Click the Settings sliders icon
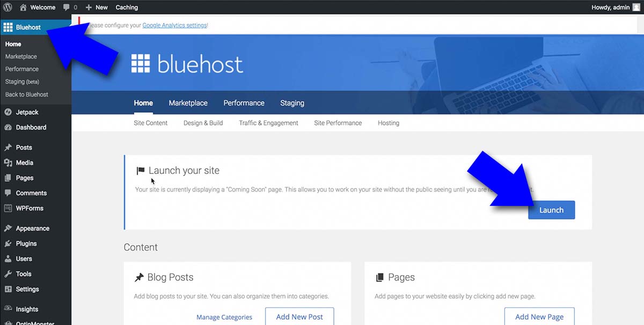The height and width of the screenshot is (325, 644). [x=8, y=289]
